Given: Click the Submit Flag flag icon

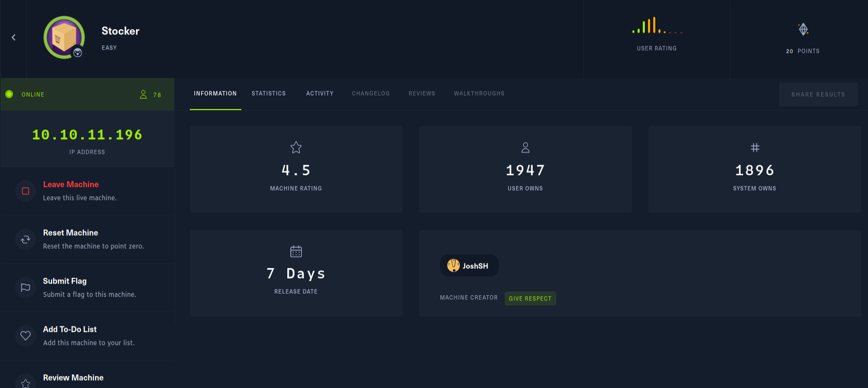Looking at the screenshot, I should point(26,287).
